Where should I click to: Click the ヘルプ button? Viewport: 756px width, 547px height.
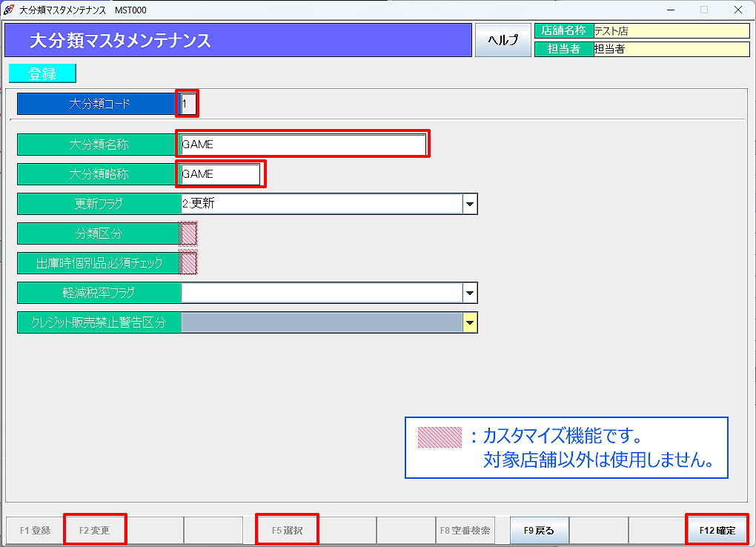point(503,39)
